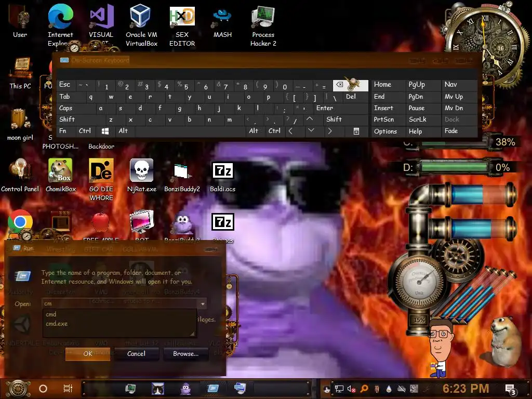Click the context menu key on keyboard
The height and width of the screenshot is (399, 532).
pyautogui.click(x=356, y=131)
